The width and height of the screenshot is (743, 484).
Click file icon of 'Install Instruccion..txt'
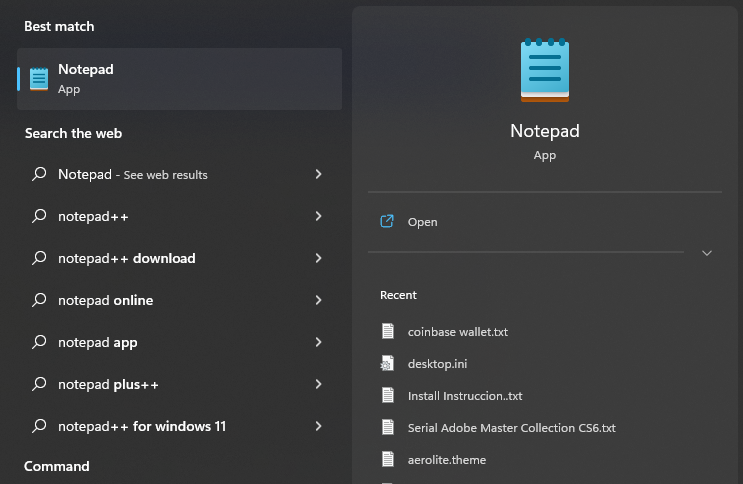pos(388,395)
